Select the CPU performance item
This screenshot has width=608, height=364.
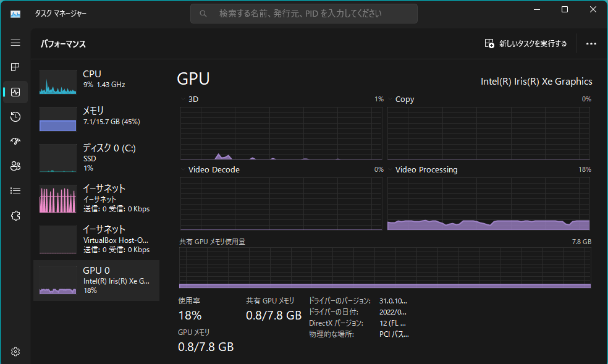(x=96, y=80)
